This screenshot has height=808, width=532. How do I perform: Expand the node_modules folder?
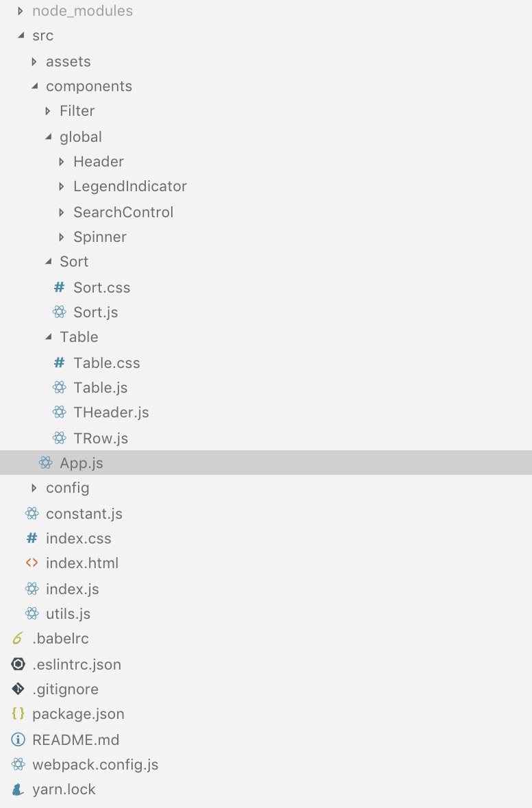(18, 11)
